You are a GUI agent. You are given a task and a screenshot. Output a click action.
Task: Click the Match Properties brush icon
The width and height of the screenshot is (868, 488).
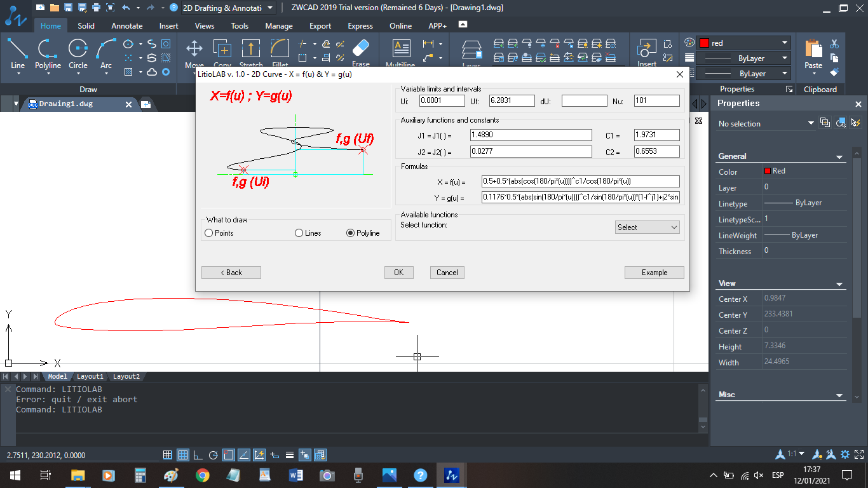[x=834, y=72]
